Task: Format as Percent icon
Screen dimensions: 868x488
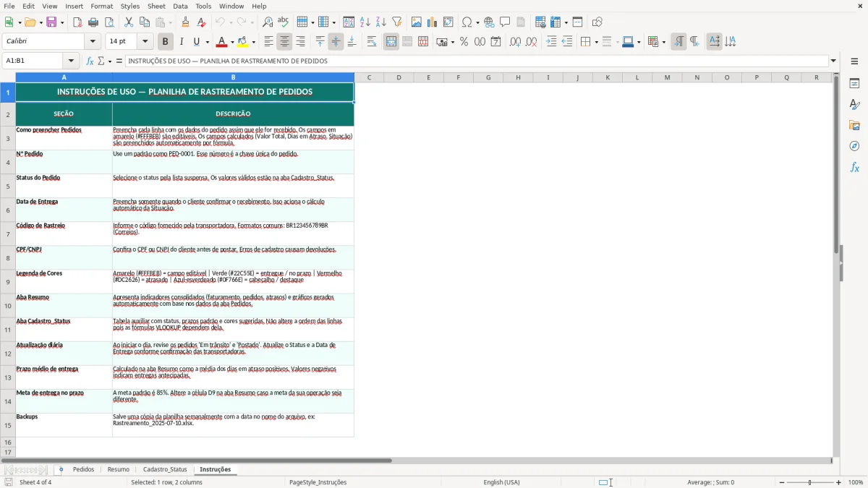Action: coord(464,42)
